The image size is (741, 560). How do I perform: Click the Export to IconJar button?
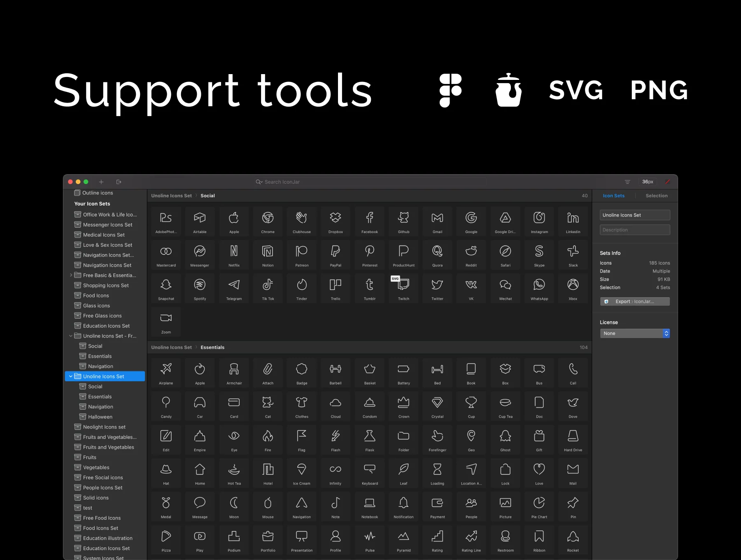[x=635, y=301]
